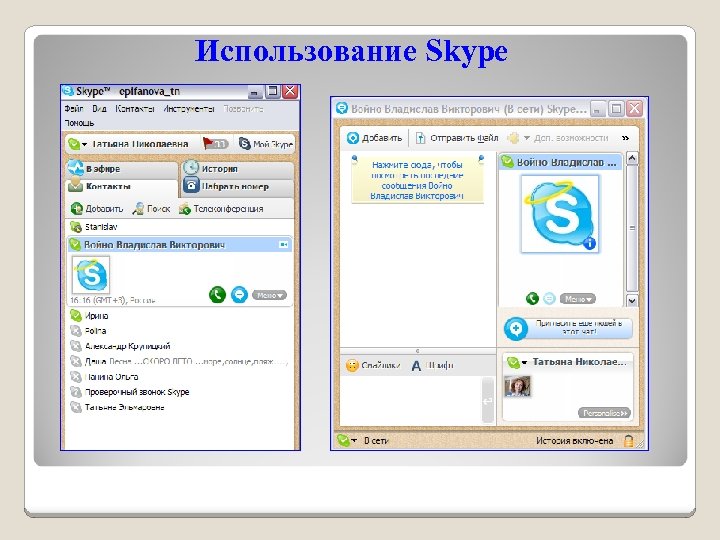This screenshot has width=720, height=540.
Task: Click the contact's Skype avatar in contact list
Action: (91, 275)
